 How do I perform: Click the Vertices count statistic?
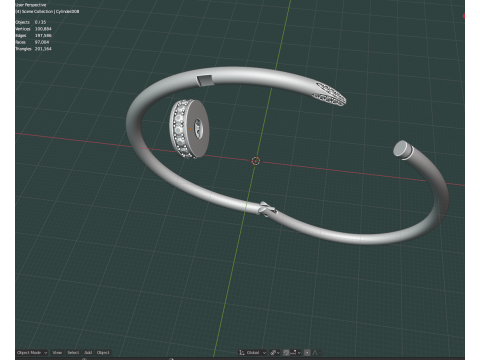pyautogui.click(x=33, y=29)
